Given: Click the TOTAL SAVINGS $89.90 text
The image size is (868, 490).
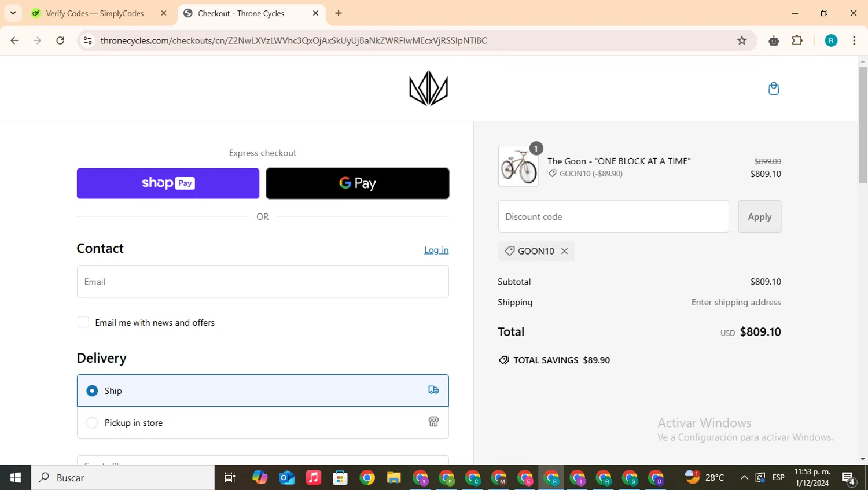Looking at the screenshot, I should 561,360.
